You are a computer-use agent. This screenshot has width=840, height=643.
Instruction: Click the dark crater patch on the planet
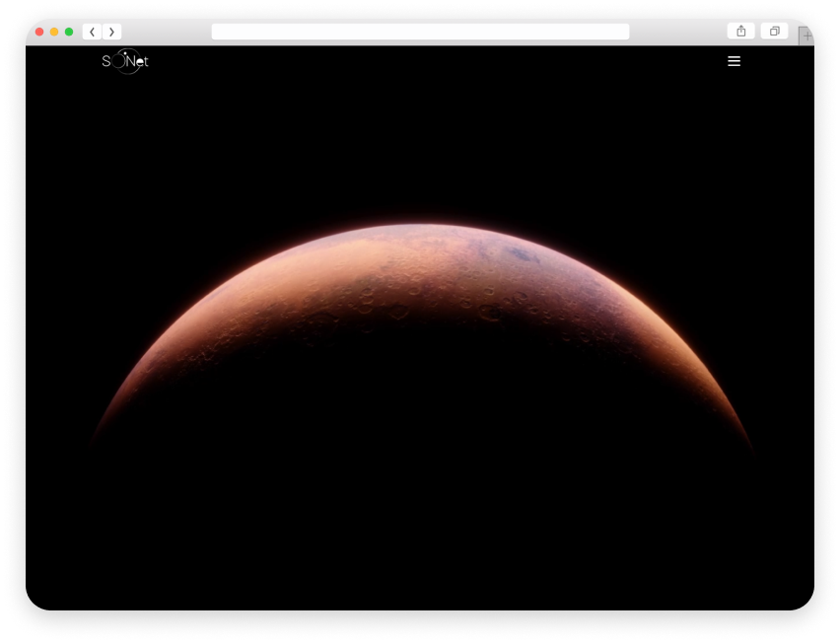tap(520, 256)
